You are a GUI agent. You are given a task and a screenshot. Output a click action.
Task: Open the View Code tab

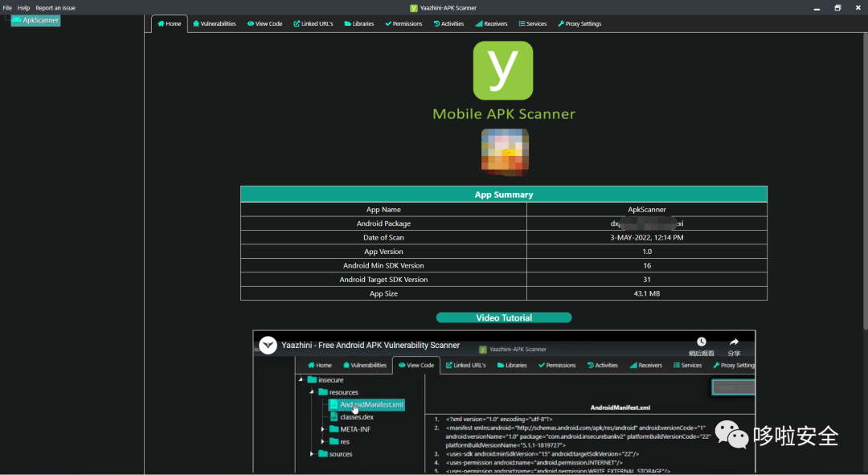(x=264, y=24)
